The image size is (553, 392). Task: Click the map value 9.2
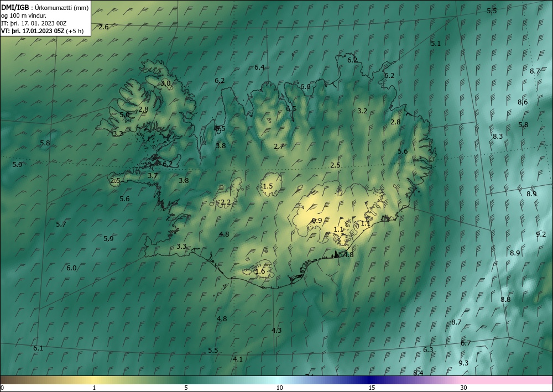tap(541, 234)
